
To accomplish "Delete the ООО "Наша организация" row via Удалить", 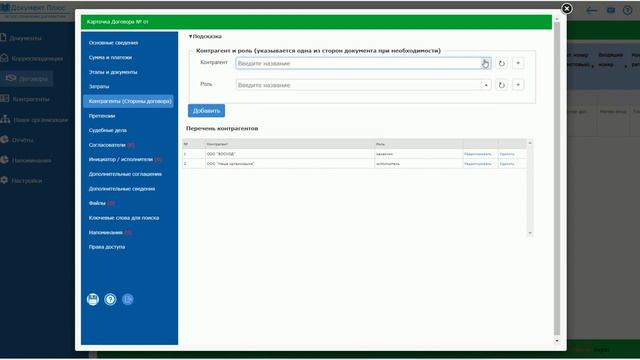I will pyautogui.click(x=507, y=164).
